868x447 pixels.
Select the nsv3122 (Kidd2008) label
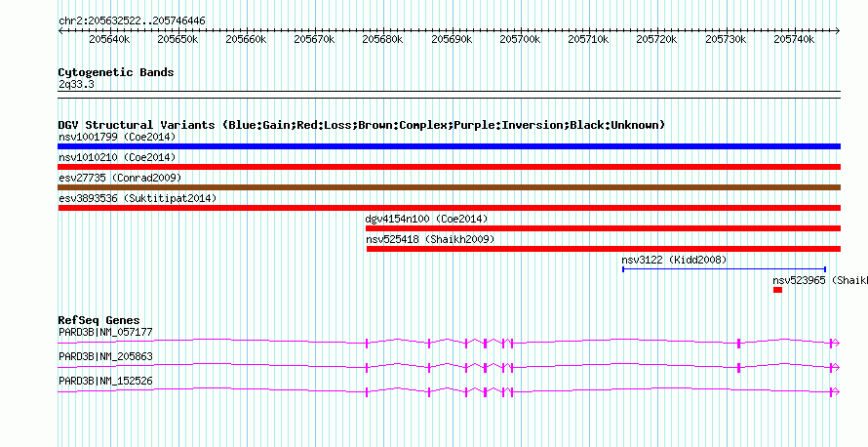pos(674,260)
